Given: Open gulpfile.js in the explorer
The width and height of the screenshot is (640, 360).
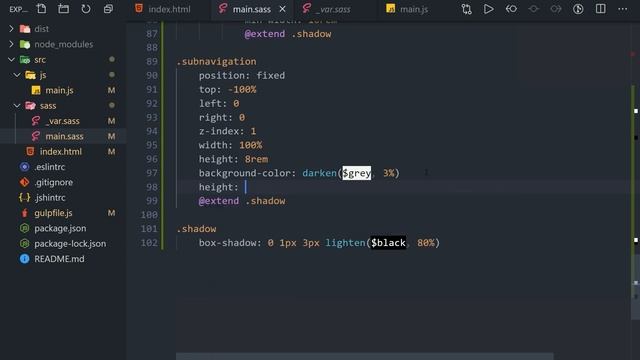Looking at the screenshot, I should click(53, 213).
